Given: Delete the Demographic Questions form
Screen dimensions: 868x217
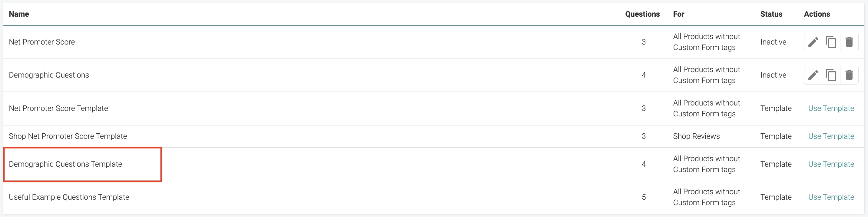Looking at the screenshot, I should (x=850, y=75).
